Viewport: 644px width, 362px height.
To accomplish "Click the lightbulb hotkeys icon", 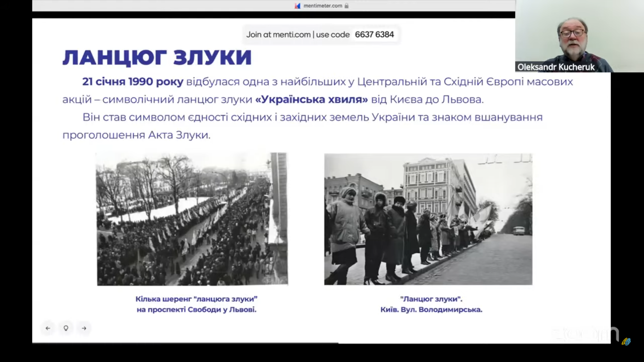I will [x=66, y=328].
